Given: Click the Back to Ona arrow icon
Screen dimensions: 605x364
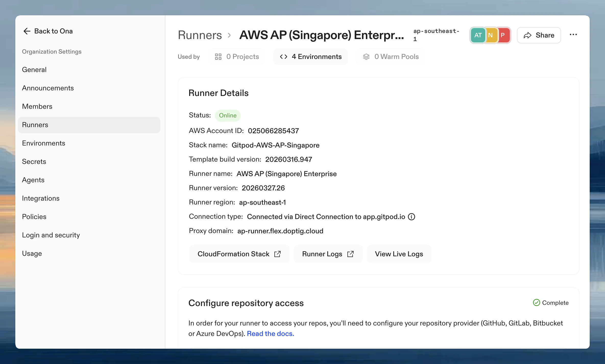Looking at the screenshot, I should (x=27, y=31).
